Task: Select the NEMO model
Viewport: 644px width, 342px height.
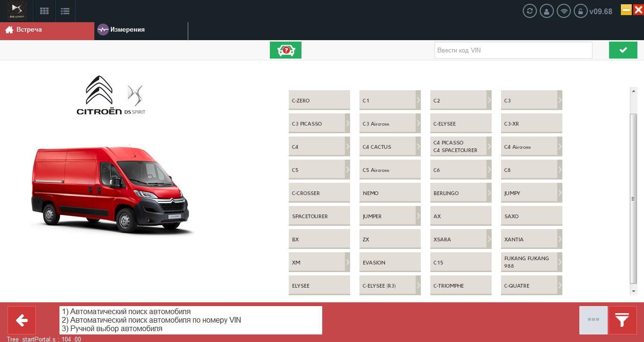Action: pos(390,193)
